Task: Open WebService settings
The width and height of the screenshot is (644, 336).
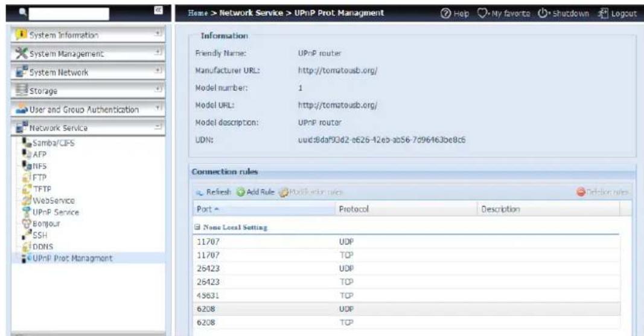Action: (53, 201)
